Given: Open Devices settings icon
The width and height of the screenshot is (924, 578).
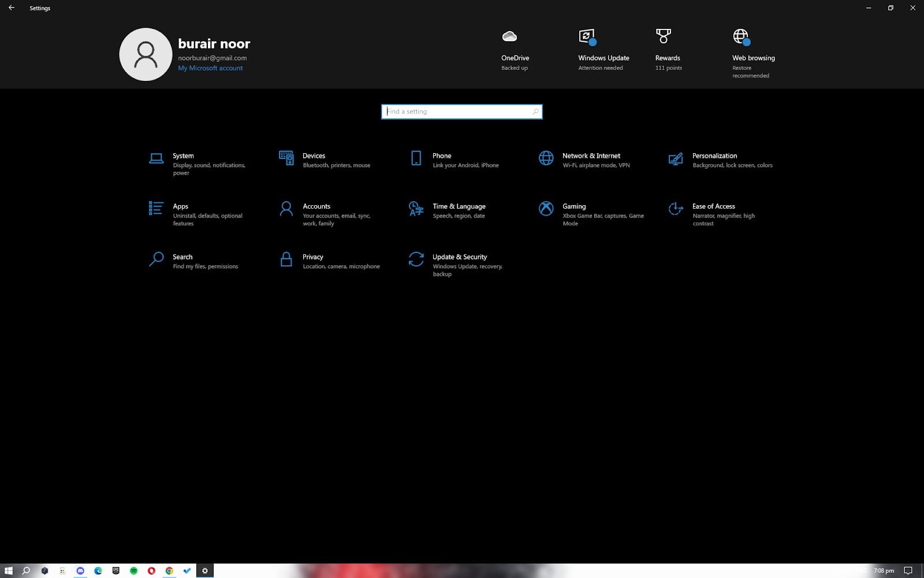Looking at the screenshot, I should coord(286,158).
